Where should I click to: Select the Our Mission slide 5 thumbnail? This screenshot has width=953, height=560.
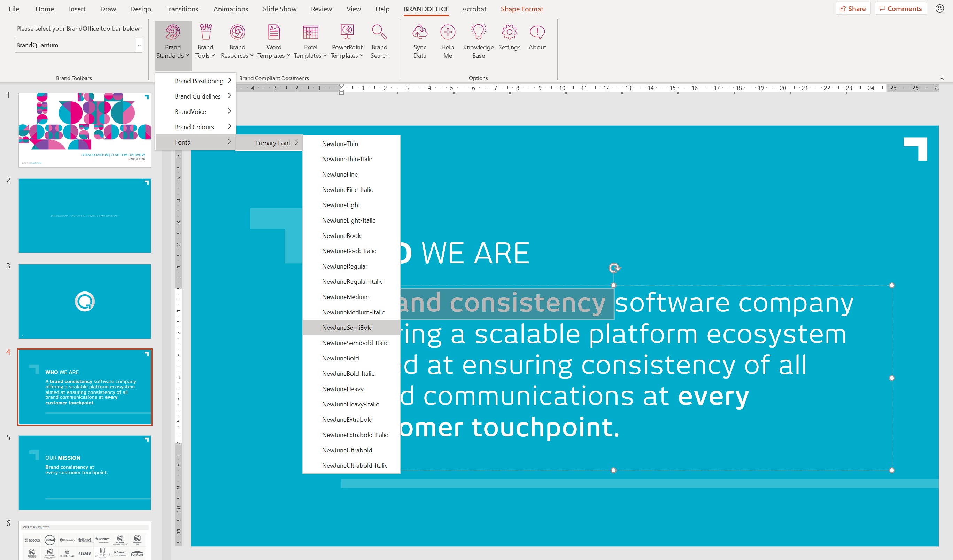coord(85,472)
